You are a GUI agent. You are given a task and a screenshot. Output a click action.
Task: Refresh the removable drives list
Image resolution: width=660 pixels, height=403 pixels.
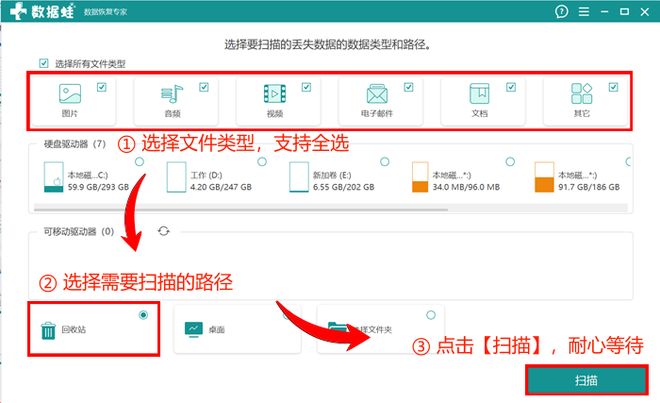[x=164, y=231]
